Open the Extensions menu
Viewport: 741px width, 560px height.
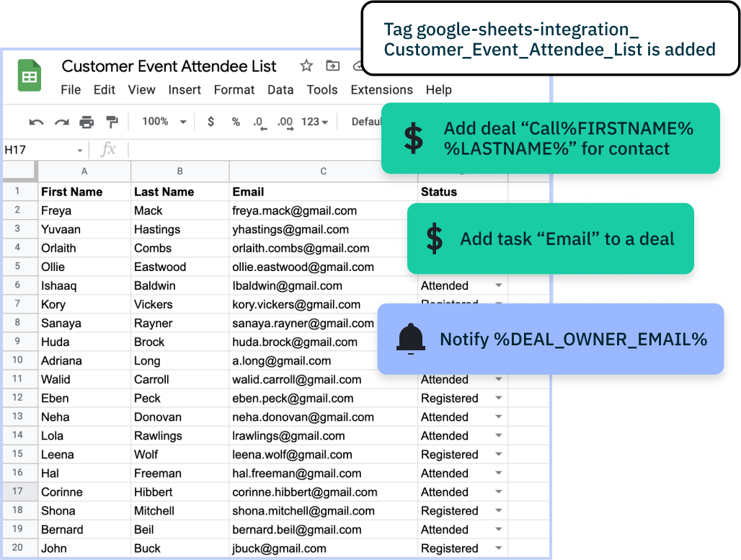coord(381,90)
